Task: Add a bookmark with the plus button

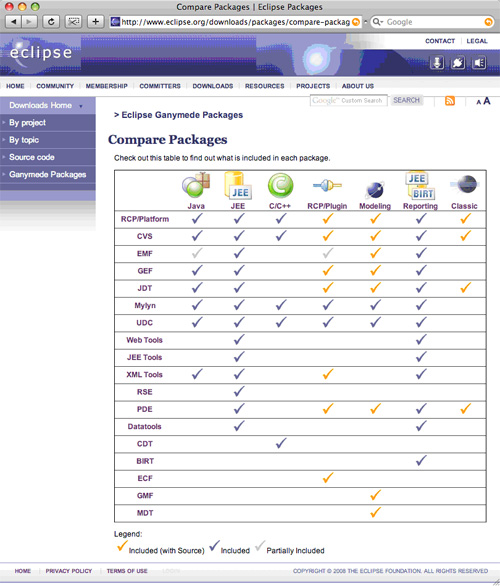Action: point(96,22)
